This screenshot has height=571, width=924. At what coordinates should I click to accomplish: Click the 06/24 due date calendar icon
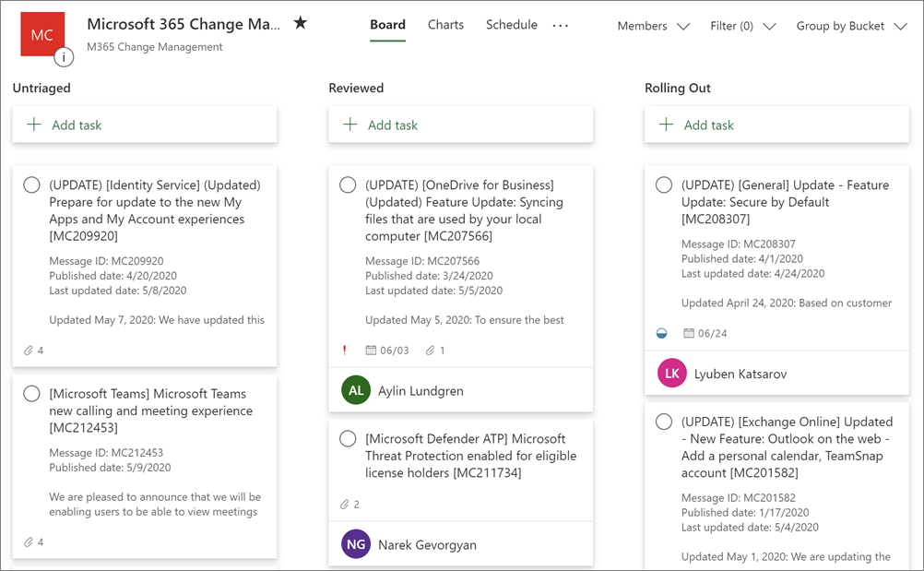pyautogui.click(x=688, y=333)
